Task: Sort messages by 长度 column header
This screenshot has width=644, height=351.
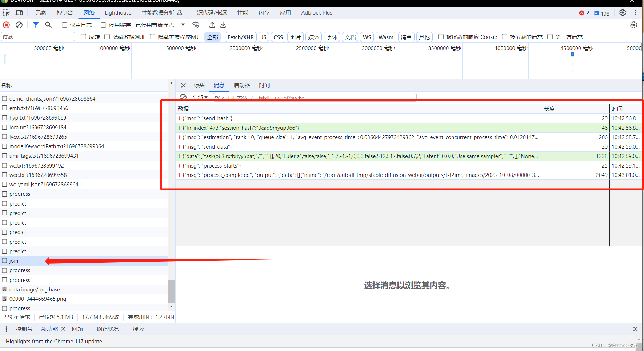Action: point(575,109)
